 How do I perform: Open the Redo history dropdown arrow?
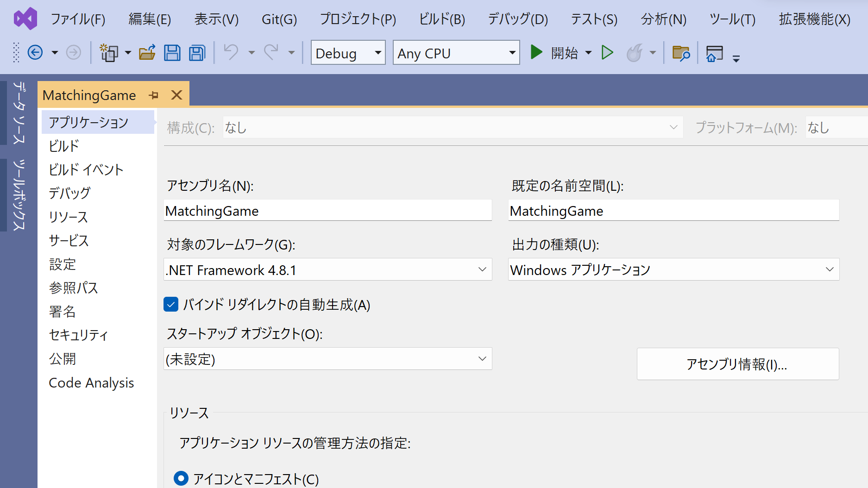pos(291,53)
